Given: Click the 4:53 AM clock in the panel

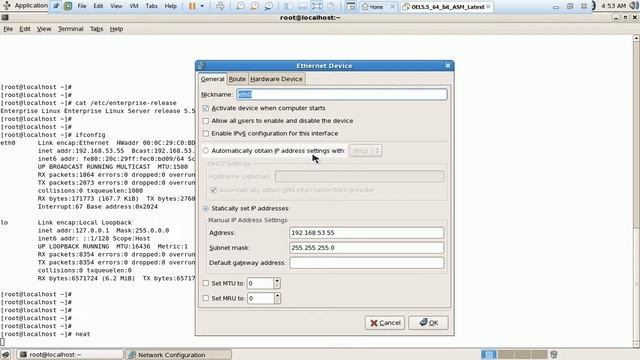Looking at the screenshot, I should click(614, 6).
